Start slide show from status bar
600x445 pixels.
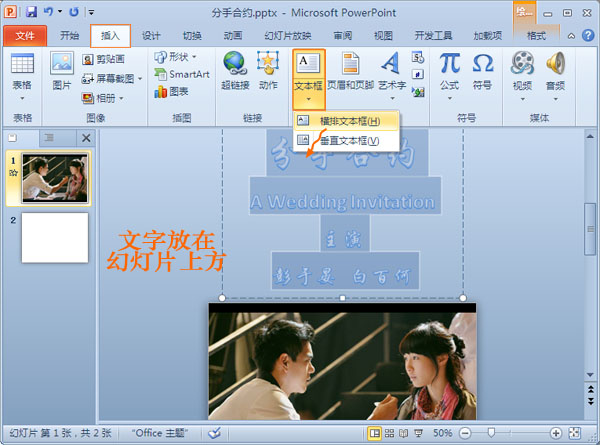coord(418,433)
